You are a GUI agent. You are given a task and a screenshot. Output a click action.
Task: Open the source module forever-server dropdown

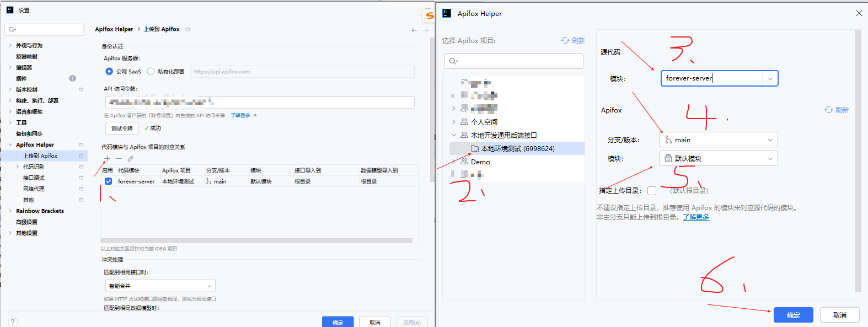[x=770, y=79]
